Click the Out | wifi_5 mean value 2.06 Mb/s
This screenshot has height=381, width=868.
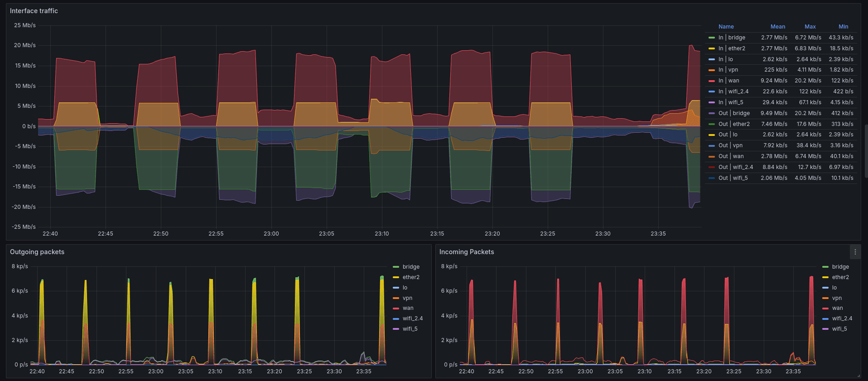[x=774, y=178]
